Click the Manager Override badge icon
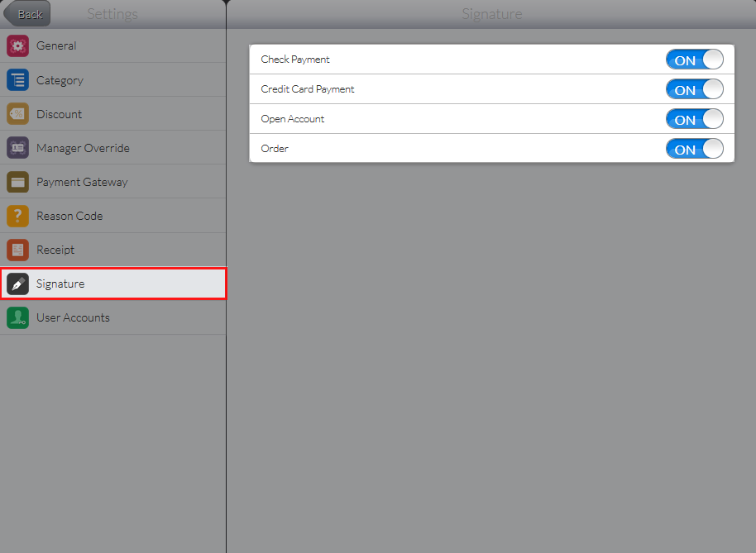This screenshot has width=756, height=553. [x=18, y=148]
